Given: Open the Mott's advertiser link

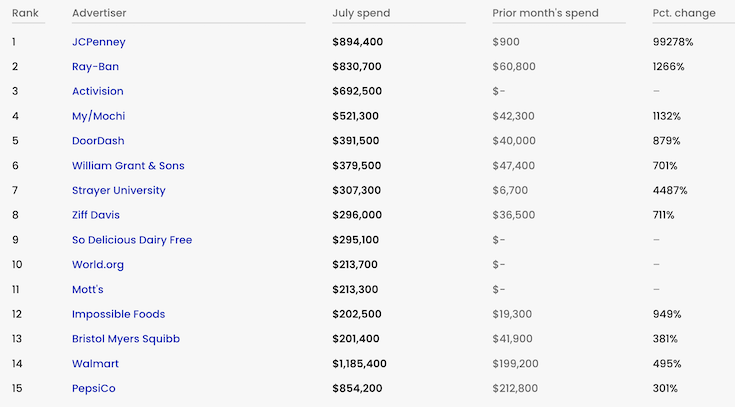Looking at the screenshot, I should click(x=87, y=289).
